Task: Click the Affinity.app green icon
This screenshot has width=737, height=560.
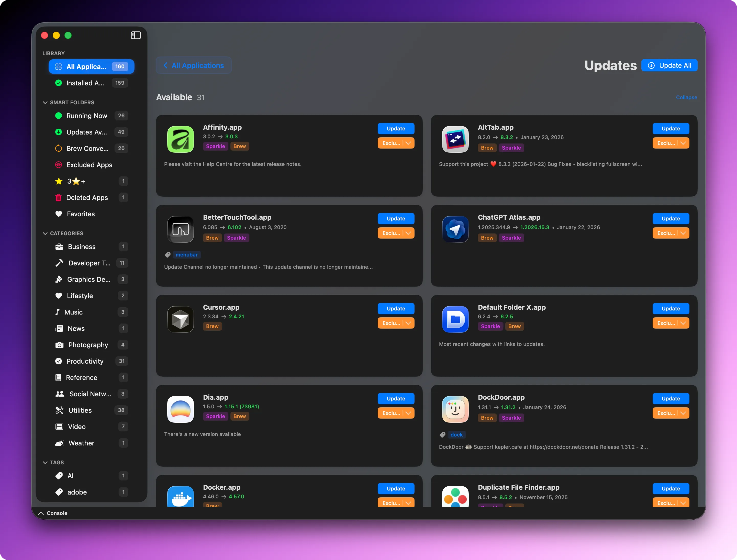Action: [x=180, y=139]
